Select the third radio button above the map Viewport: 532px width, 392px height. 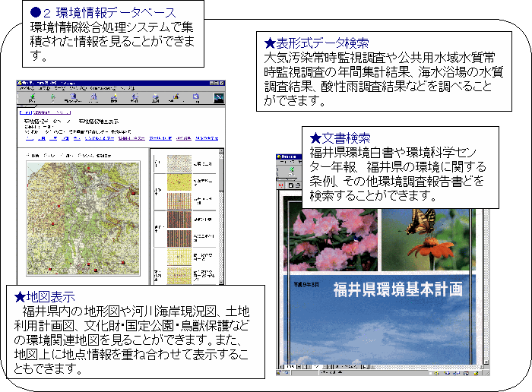pyautogui.click(x=62, y=156)
